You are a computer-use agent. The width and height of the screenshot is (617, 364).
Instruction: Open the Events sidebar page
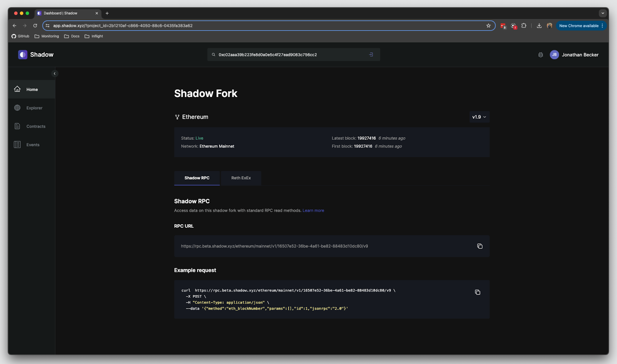pyautogui.click(x=32, y=145)
